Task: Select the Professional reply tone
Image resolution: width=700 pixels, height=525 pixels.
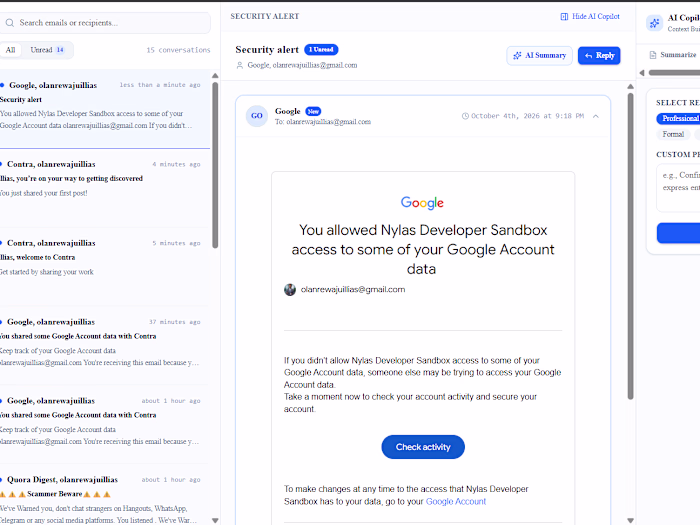Action: click(x=678, y=118)
